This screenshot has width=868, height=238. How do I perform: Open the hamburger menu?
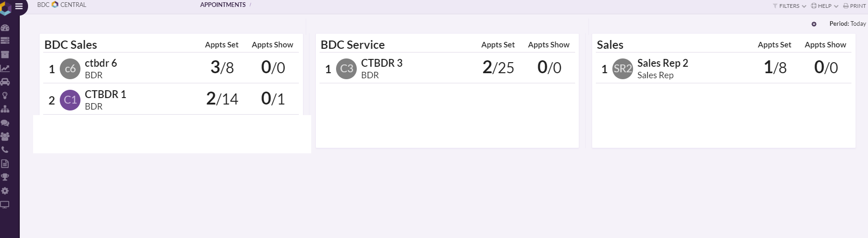pyautogui.click(x=19, y=6)
